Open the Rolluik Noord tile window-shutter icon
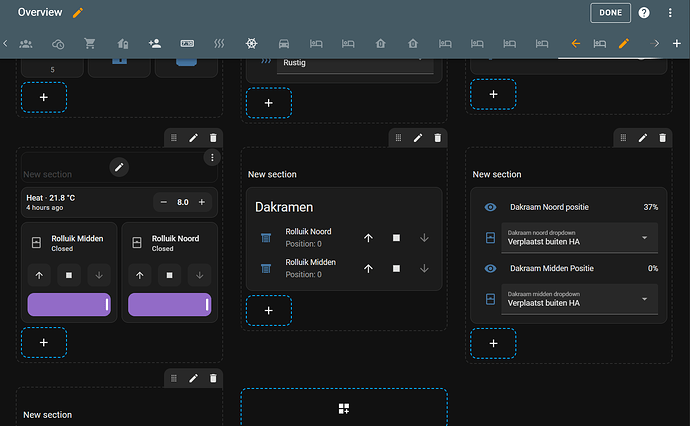This screenshot has height=426, width=690. click(137, 242)
